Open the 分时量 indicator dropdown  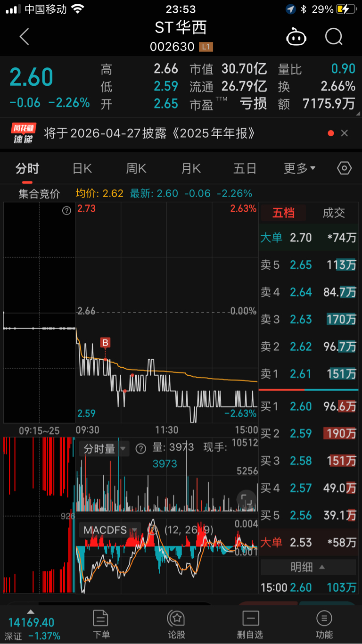tap(104, 448)
